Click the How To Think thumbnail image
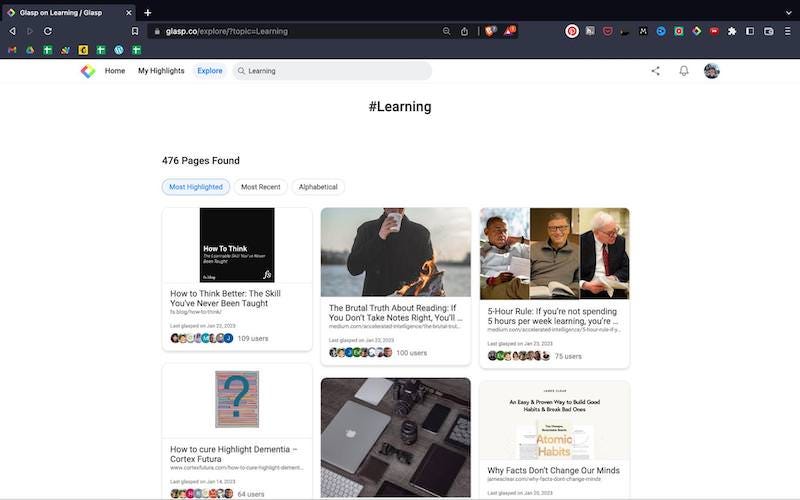 pyautogui.click(x=237, y=245)
